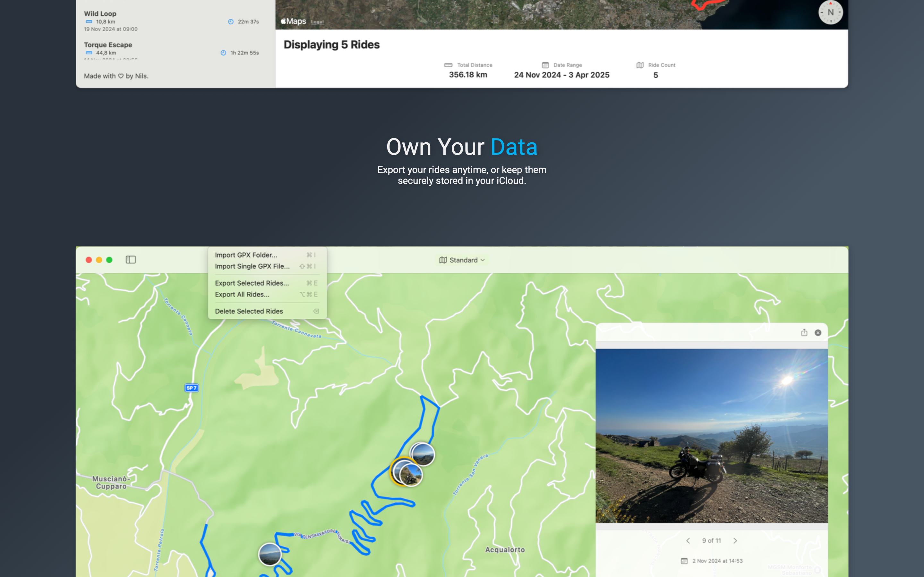The width and height of the screenshot is (924, 577).
Task: Choose Export All Rides option
Action: click(242, 294)
